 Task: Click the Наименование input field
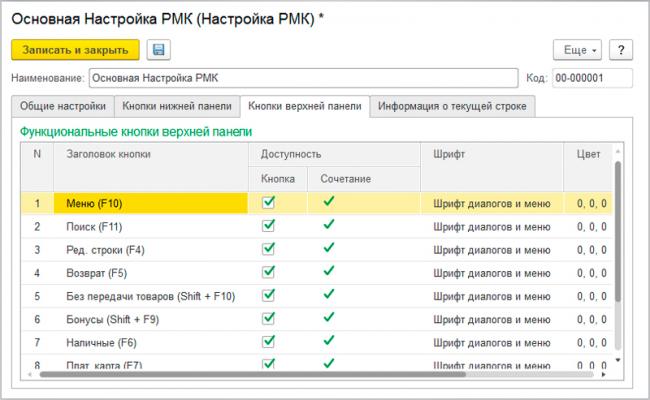tap(303, 78)
